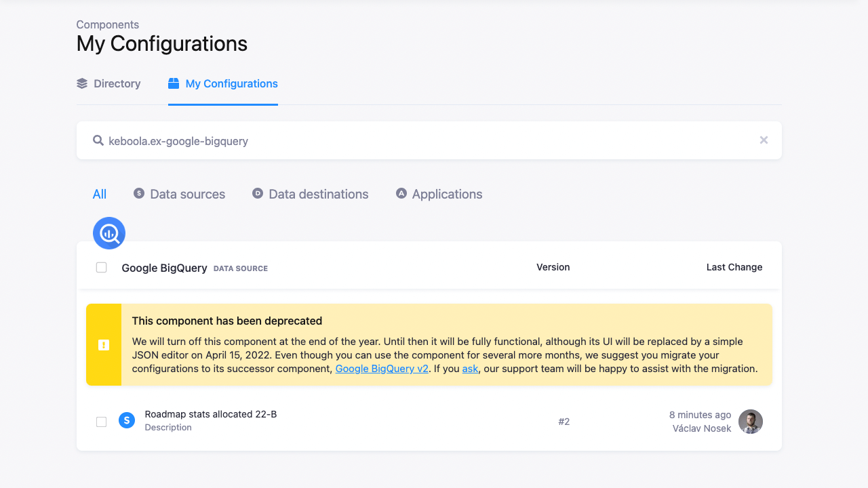
Task: Click the Applications filter icon
Action: (401, 193)
